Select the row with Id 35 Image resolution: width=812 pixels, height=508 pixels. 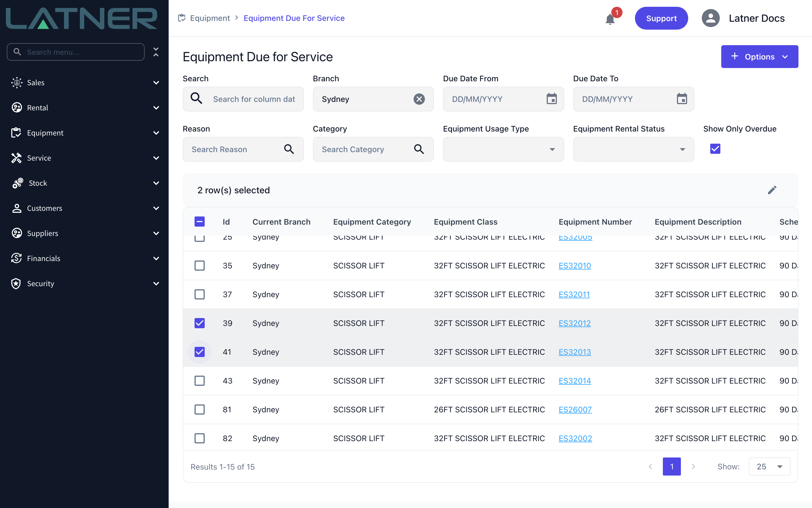coord(200,265)
